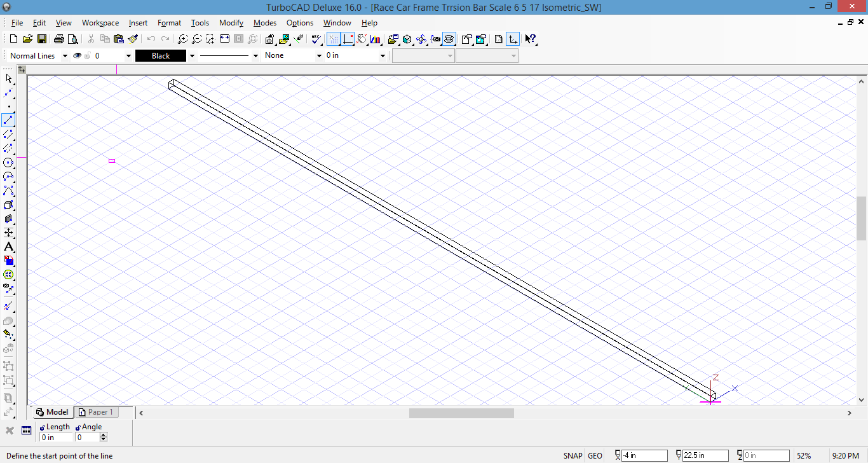Open an existing file with folder icon
Image resolution: width=868 pixels, height=463 pixels.
[27, 39]
